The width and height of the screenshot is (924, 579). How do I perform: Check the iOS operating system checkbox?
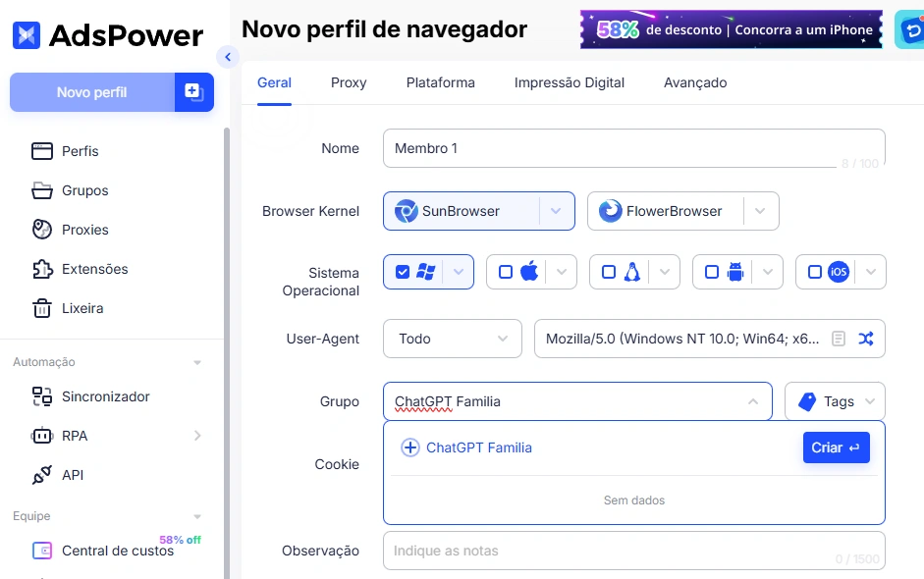point(813,271)
